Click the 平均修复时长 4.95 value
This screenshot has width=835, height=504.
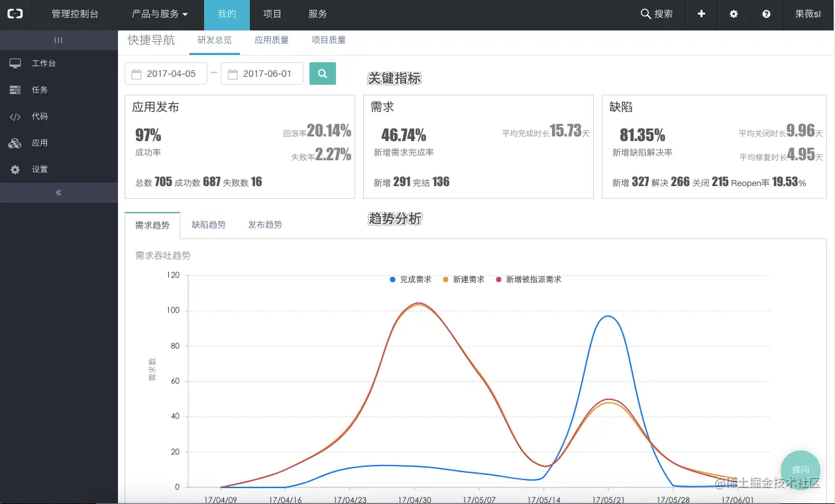click(781, 156)
